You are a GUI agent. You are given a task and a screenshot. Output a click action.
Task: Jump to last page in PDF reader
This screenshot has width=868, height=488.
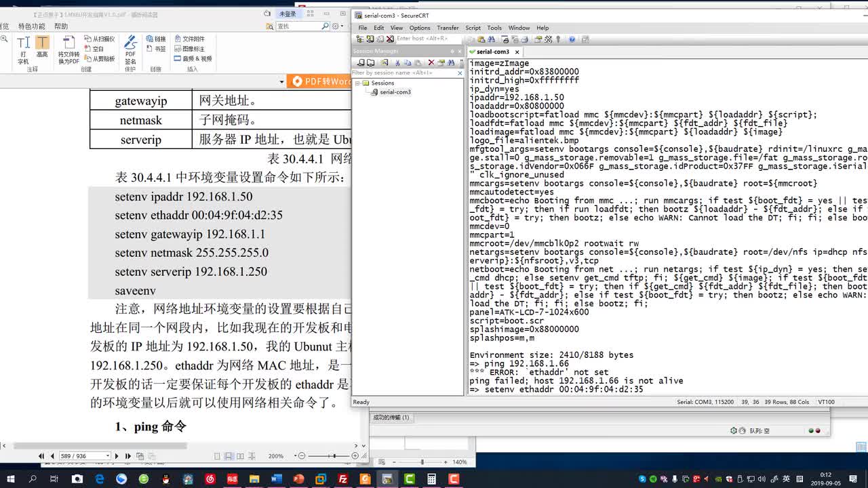tap(128, 456)
